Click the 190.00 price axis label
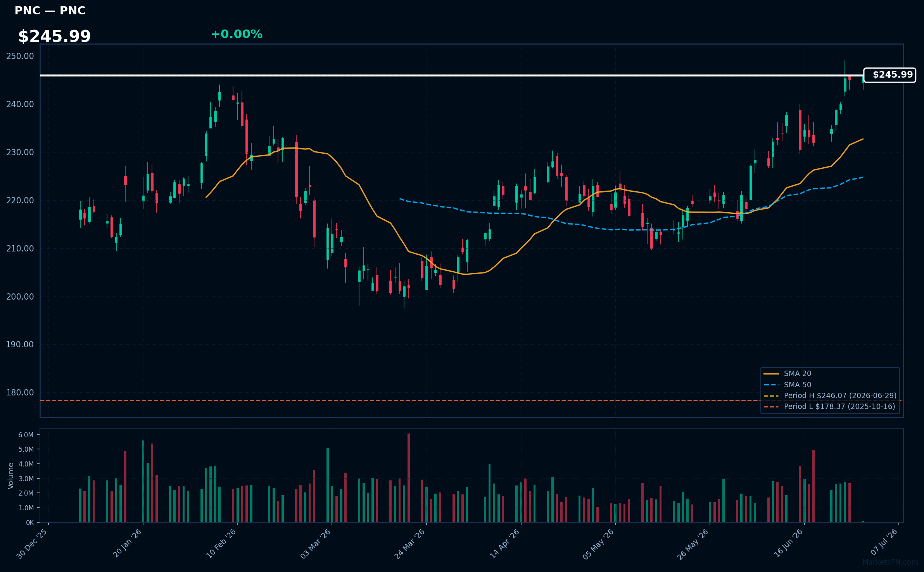Screen dimensions: 924x572 coord(20,344)
